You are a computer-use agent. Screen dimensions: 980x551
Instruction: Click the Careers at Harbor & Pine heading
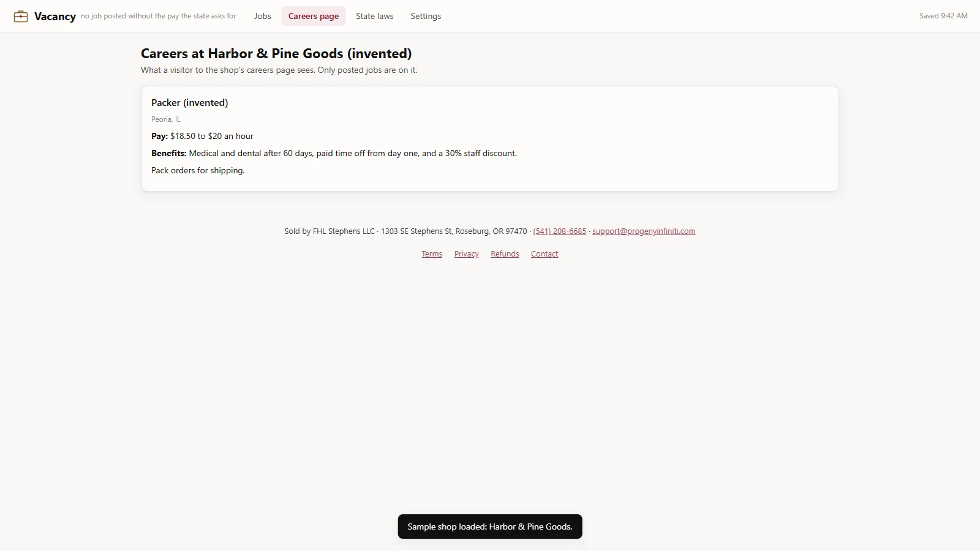tap(276, 54)
